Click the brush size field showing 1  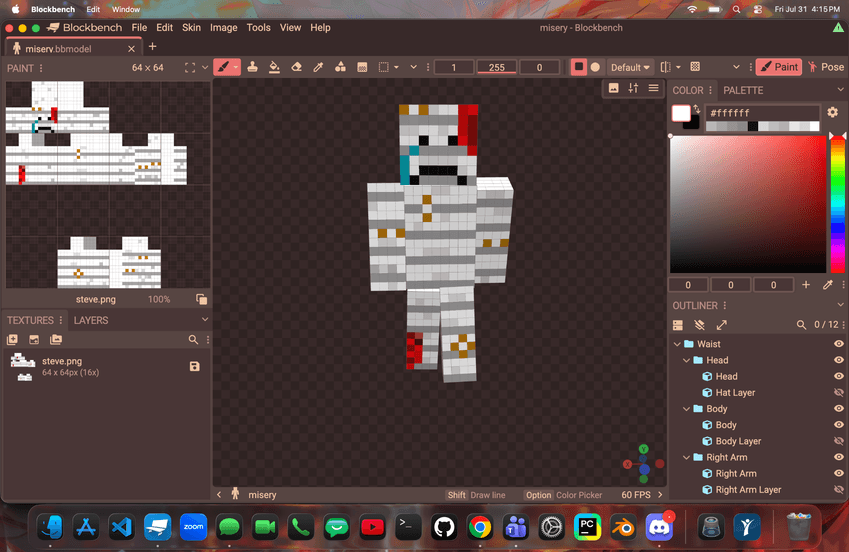tap(454, 67)
